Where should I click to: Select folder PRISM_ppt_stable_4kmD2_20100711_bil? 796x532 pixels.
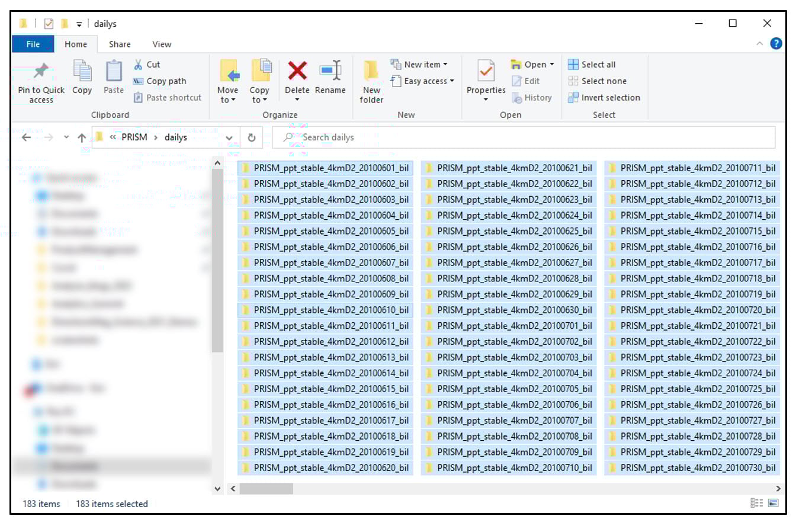coord(692,168)
